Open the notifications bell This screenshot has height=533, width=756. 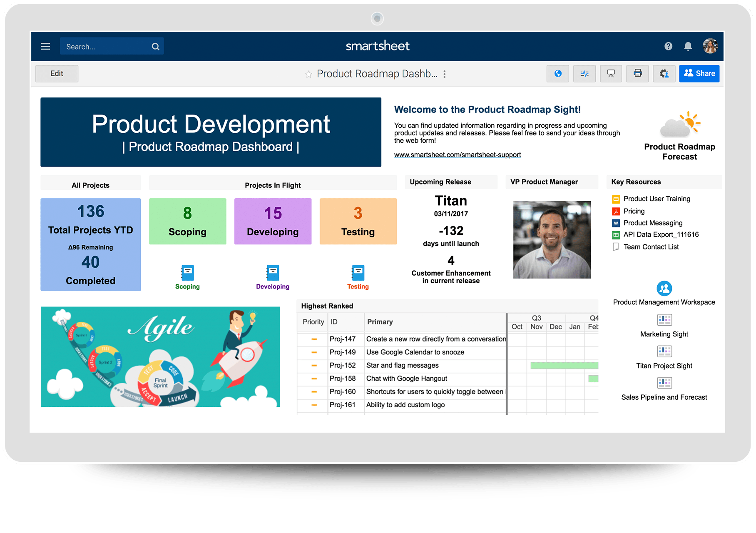[x=688, y=46]
